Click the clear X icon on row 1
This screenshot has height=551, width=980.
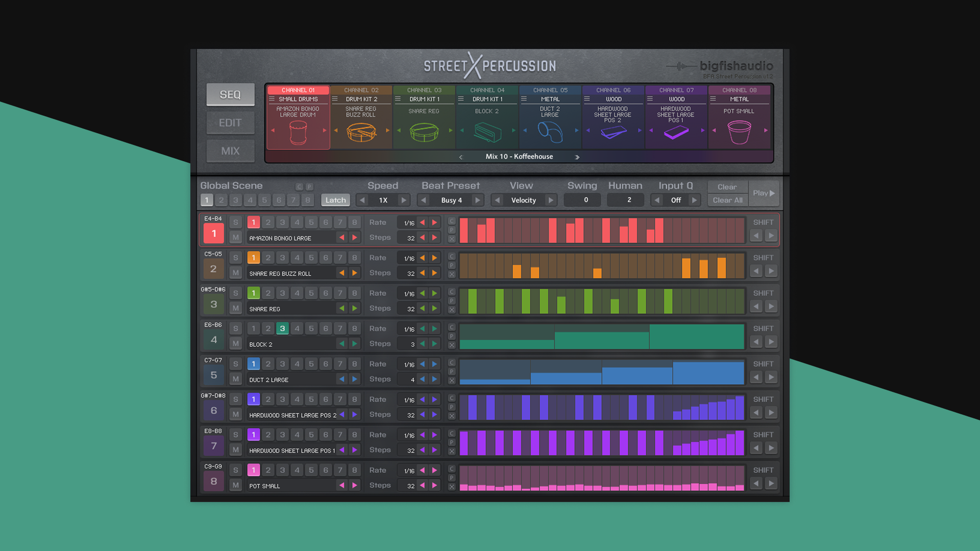click(x=452, y=239)
